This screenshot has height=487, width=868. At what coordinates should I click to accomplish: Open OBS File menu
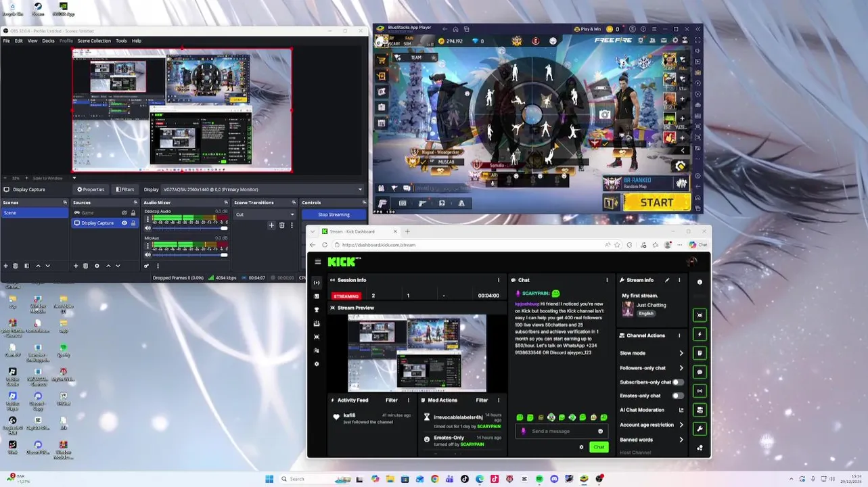[x=6, y=41]
